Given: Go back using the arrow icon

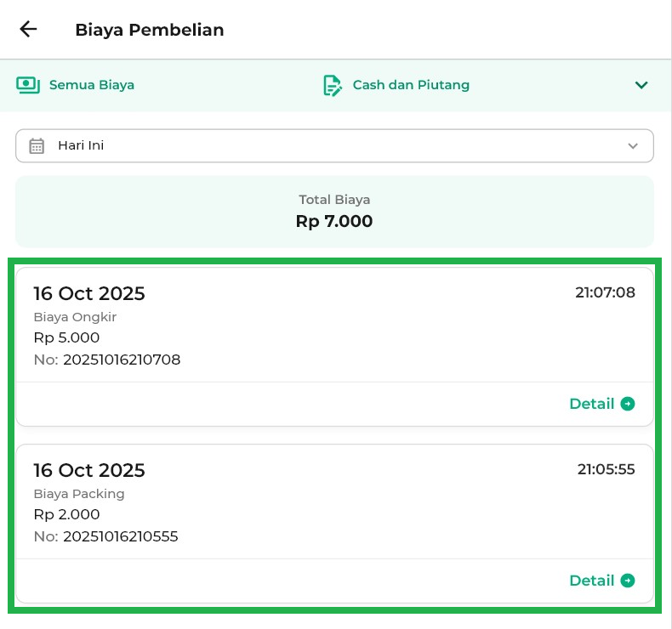Looking at the screenshot, I should click(28, 30).
